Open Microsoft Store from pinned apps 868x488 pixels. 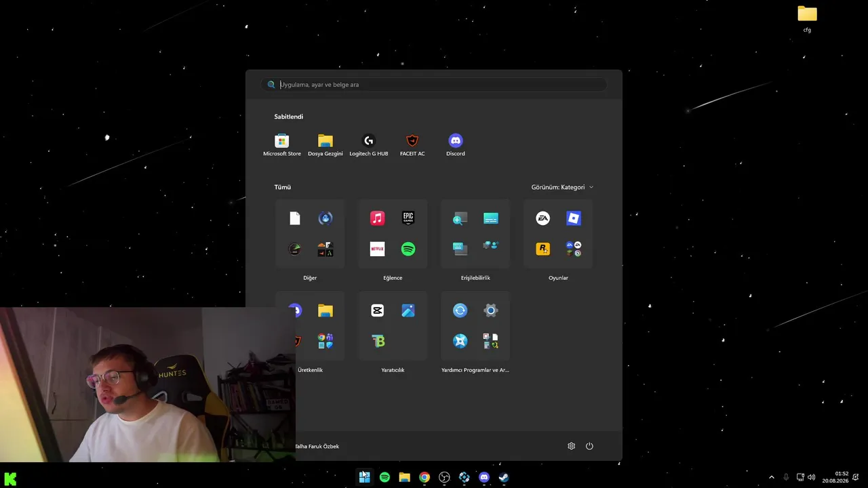[x=282, y=145]
